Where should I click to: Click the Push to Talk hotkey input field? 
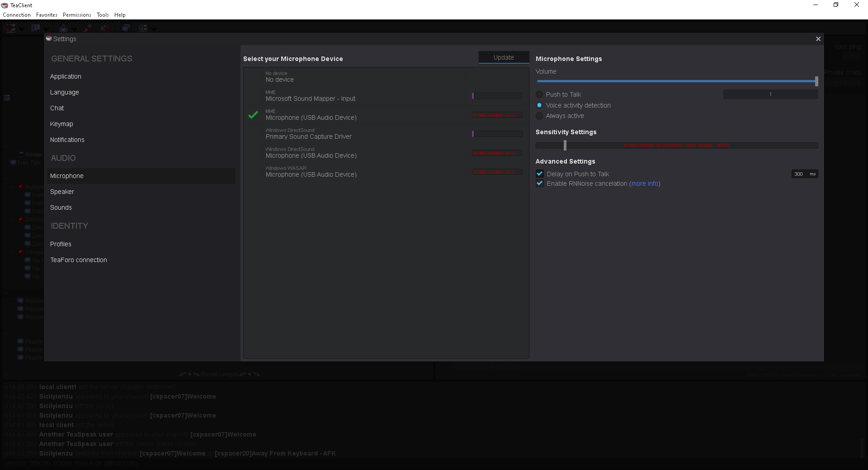tap(770, 94)
